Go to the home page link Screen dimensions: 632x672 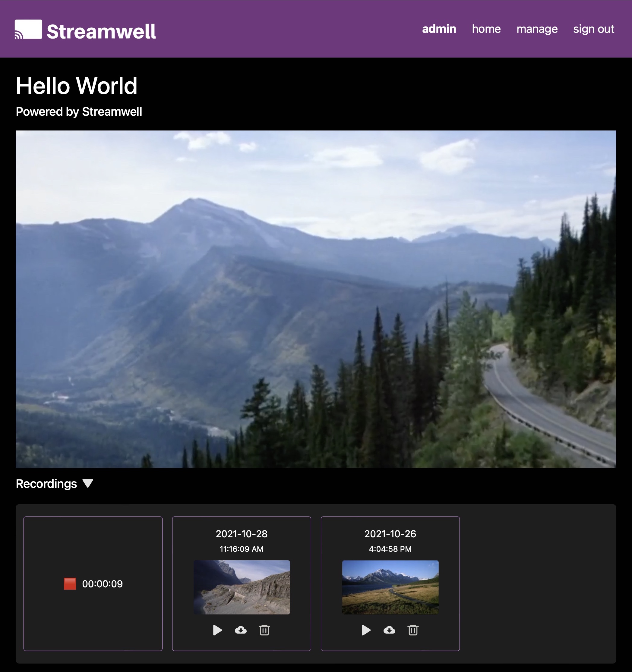[486, 29]
